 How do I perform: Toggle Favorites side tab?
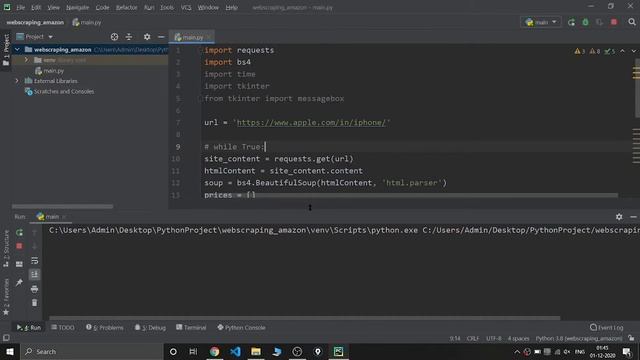(6, 297)
